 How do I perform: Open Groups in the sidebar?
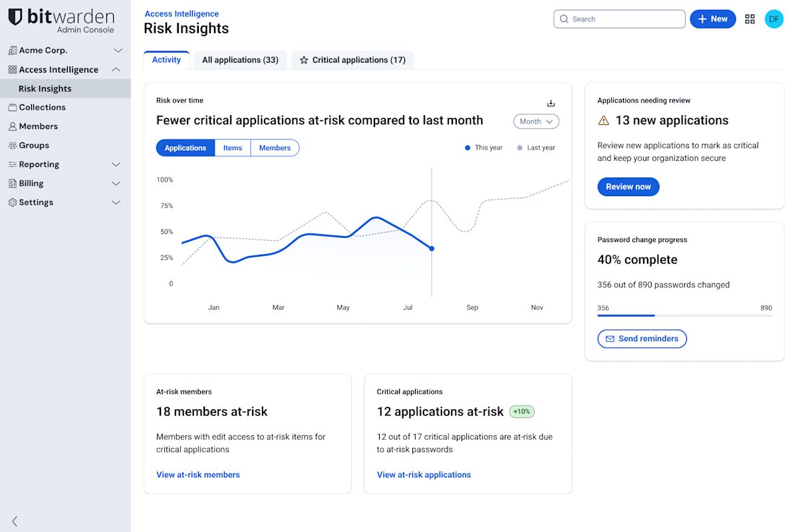pos(34,145)
